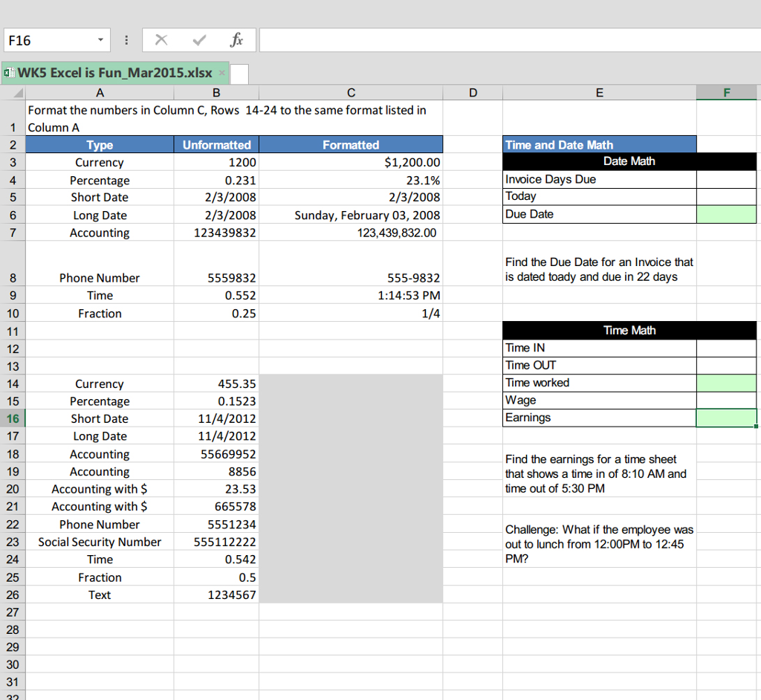This screenshot has height=700, width=761.
Task: Click cell B3 containing 1200
Action: (x=216, y=162)
